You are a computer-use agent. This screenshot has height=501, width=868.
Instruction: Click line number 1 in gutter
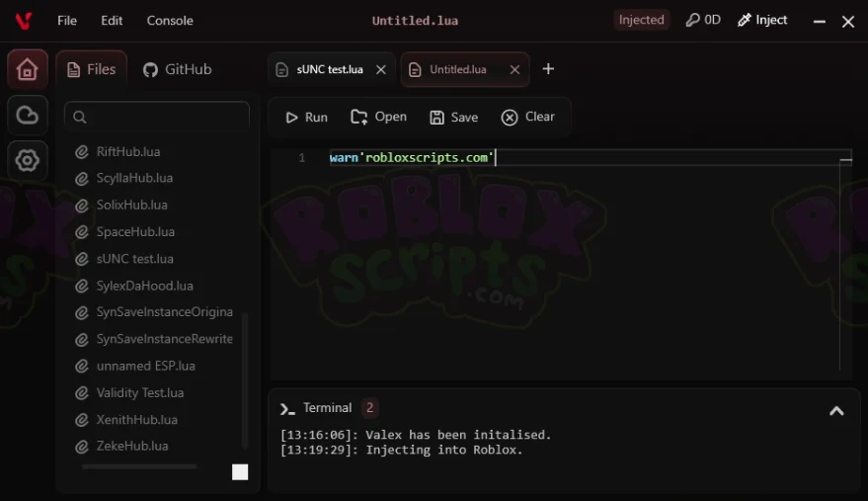point(302,158)
